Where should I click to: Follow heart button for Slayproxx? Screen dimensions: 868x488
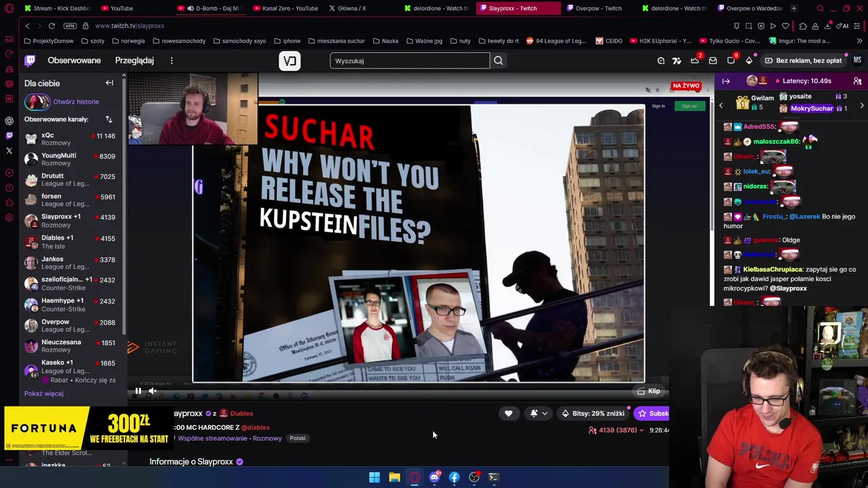[x=509, y=413]
